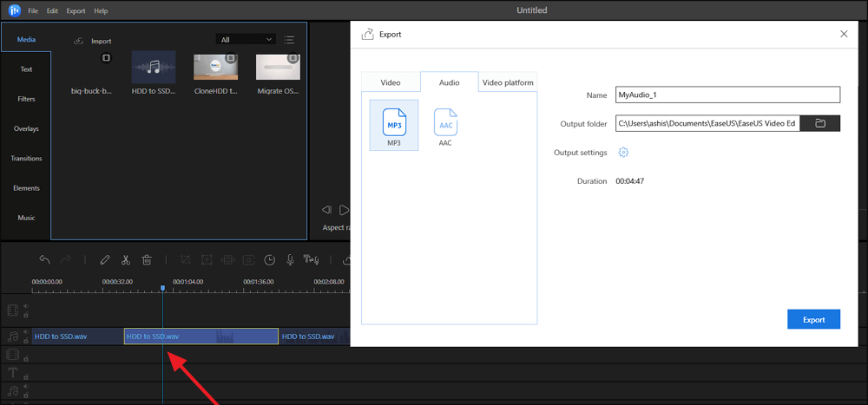Open the Edit pencil tool
Image resolution: width=868 pixels, height=405 pixels.
(x=105, y=259)
